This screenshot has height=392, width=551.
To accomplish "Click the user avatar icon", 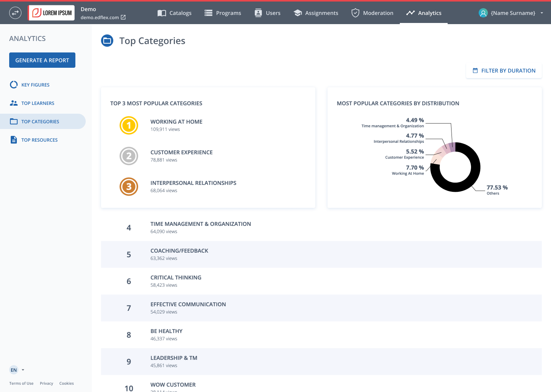I will pyautogui.click(x=483, y=13).
